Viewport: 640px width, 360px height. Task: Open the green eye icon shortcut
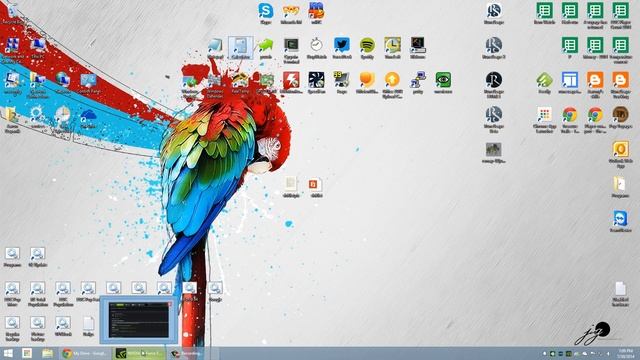point(443,80)
